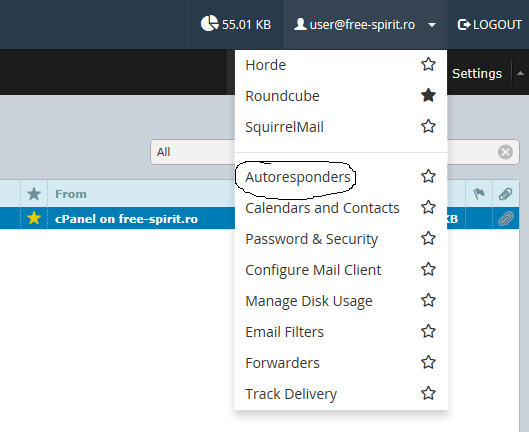Click the flag column header icon
Image resolution: width=529 pixels, height=432 pixels.
click(x=479, y=194)
